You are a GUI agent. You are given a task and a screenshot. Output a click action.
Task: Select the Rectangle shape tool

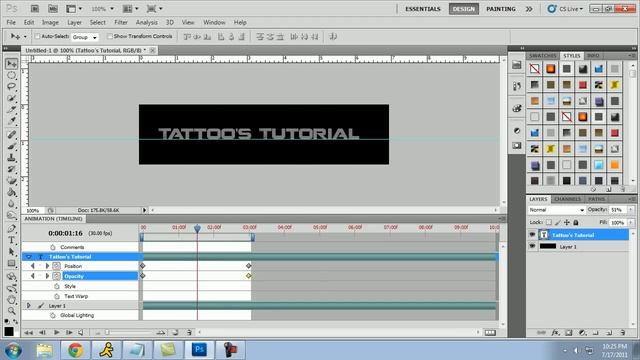coord(11,263)
